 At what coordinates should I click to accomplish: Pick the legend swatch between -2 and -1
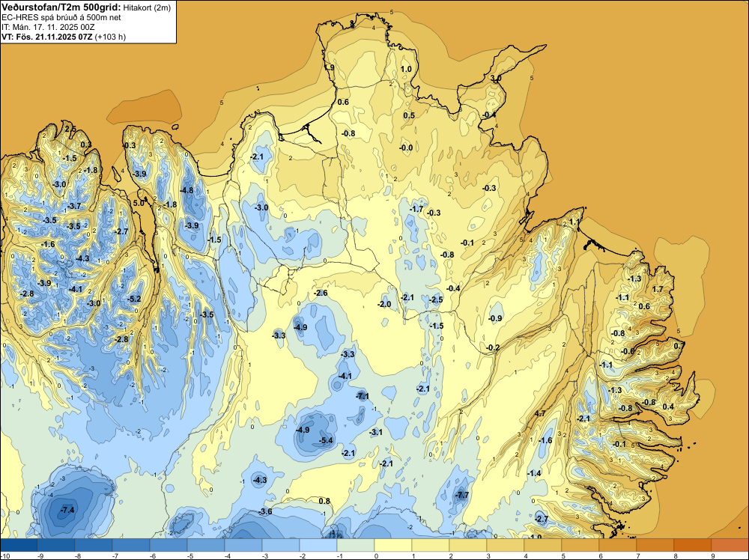point(318,545)
